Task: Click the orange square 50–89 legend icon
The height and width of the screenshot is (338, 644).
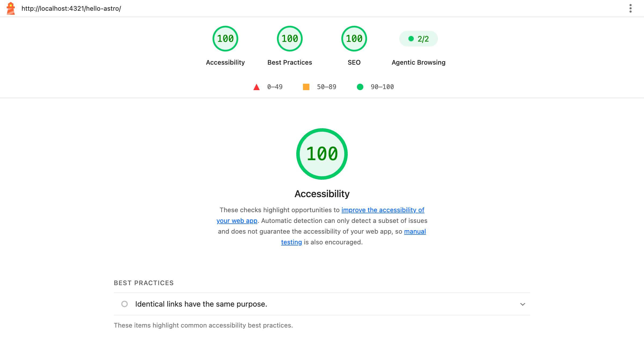Action: point(306,87)
